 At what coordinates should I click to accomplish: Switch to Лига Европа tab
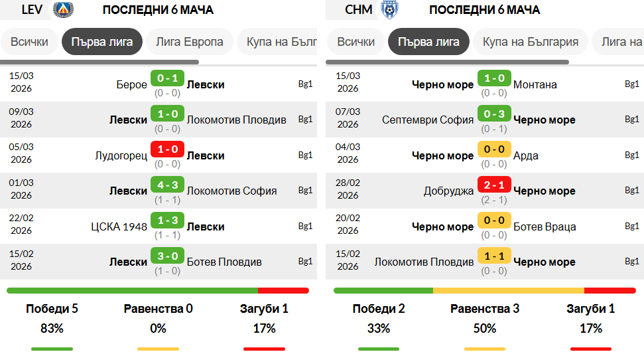[x=190, y=41]
